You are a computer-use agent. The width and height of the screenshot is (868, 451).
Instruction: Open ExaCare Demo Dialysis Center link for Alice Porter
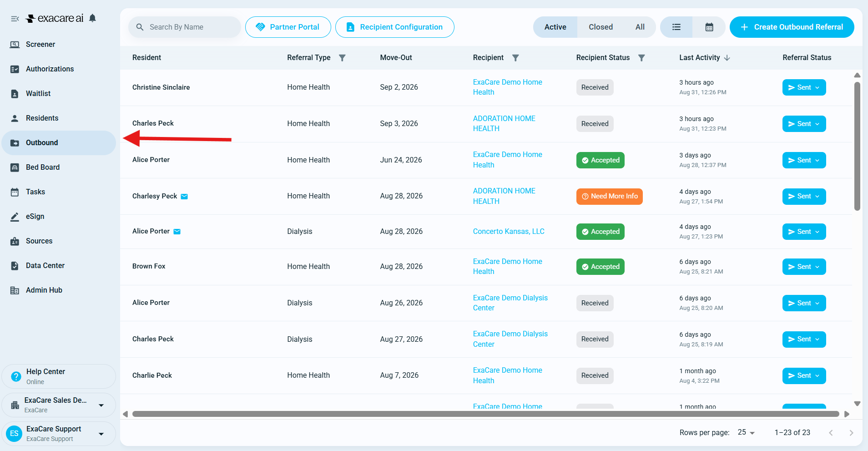click(510, 303)
